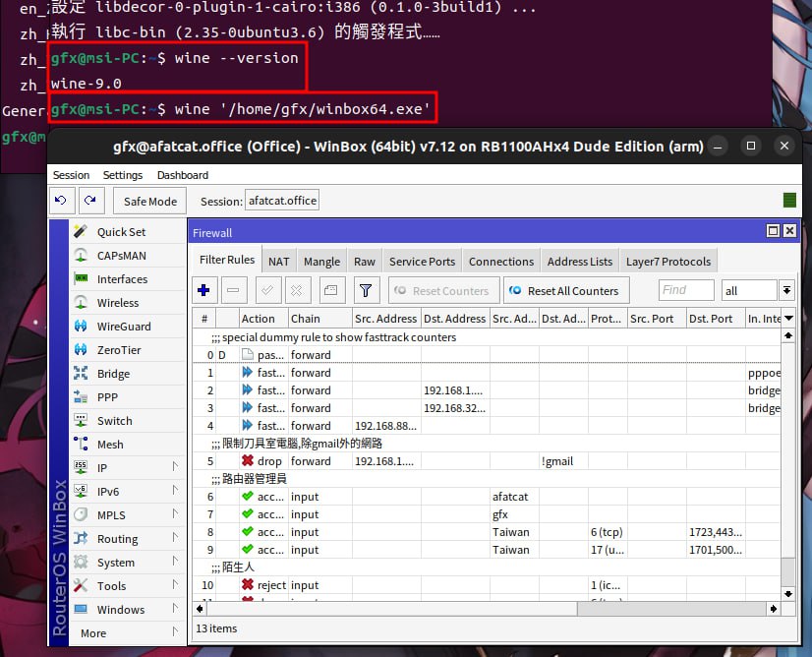Click the enable rule checkmark button
Screen dimensions: 812x657
[x=266, y=290]
